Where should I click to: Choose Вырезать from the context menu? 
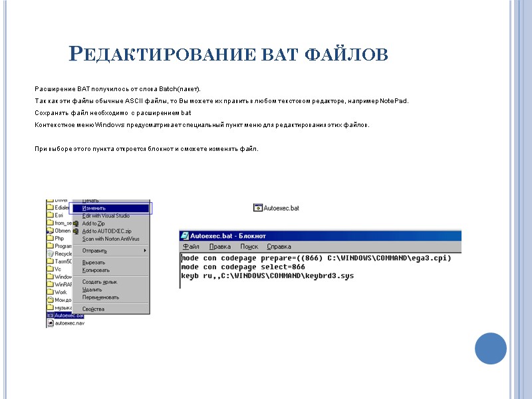tap(94, 263)
